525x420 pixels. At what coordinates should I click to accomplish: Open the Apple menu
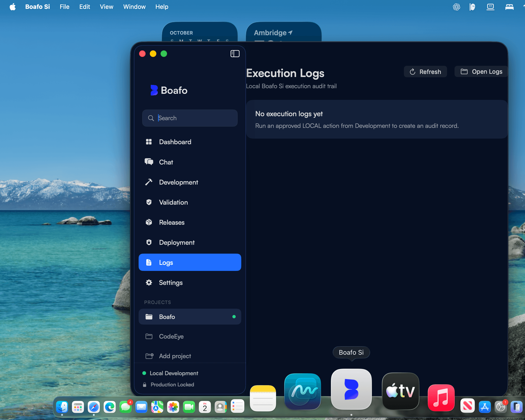coord(13,7)
